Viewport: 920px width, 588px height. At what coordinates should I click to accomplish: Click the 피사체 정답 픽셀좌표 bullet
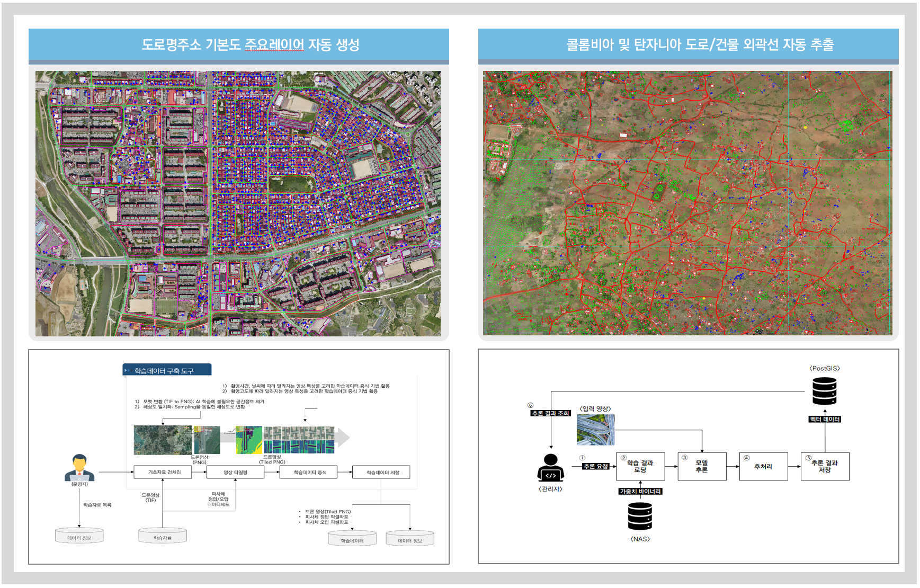coord(326,516)
